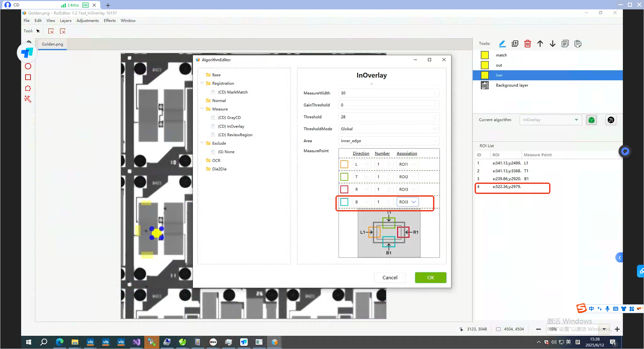This screenshot has width=644, height=349.
Task: Open the Die2Die folder
Action: click(216, 169)
